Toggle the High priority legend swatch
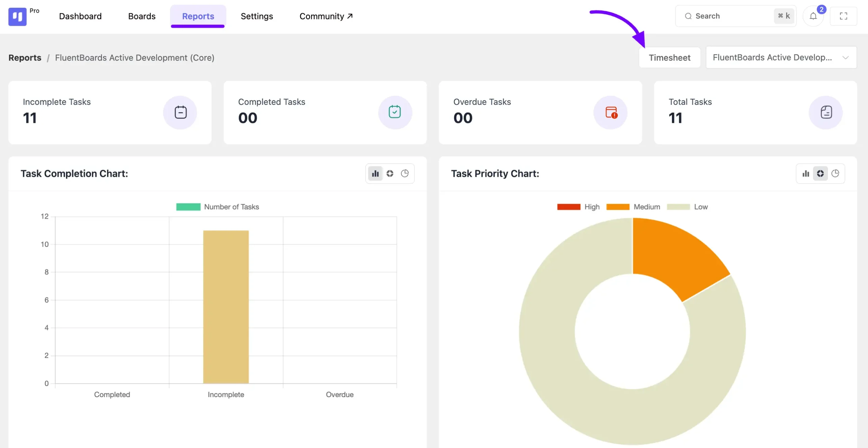 click(x=569, y=207)
